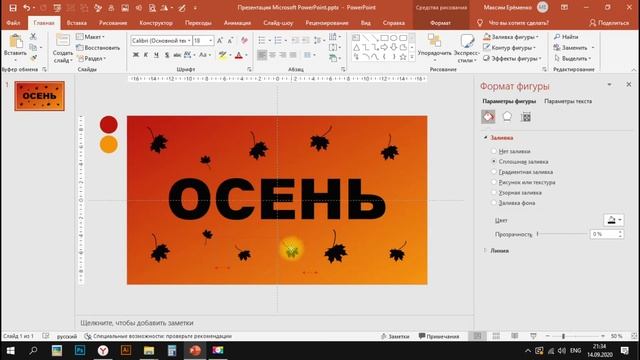Click the notes field to add notes
Viewport: 640px width, 360px height.
coord(274,322)
